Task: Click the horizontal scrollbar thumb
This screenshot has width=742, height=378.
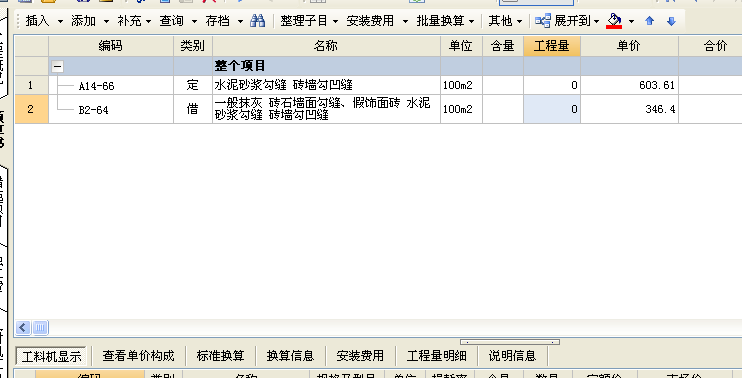Action: 41,327
